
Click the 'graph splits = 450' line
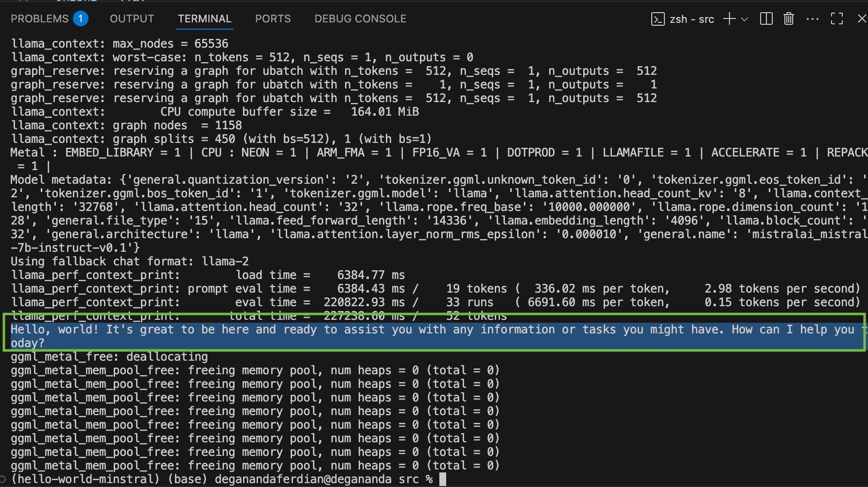pyautogui.click(x=221, y=139)
